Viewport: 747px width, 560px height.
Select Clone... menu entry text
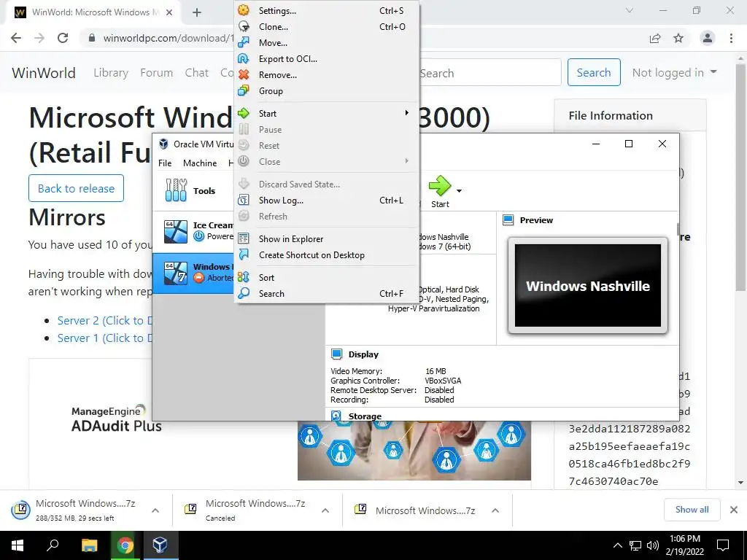click(274, 27)
